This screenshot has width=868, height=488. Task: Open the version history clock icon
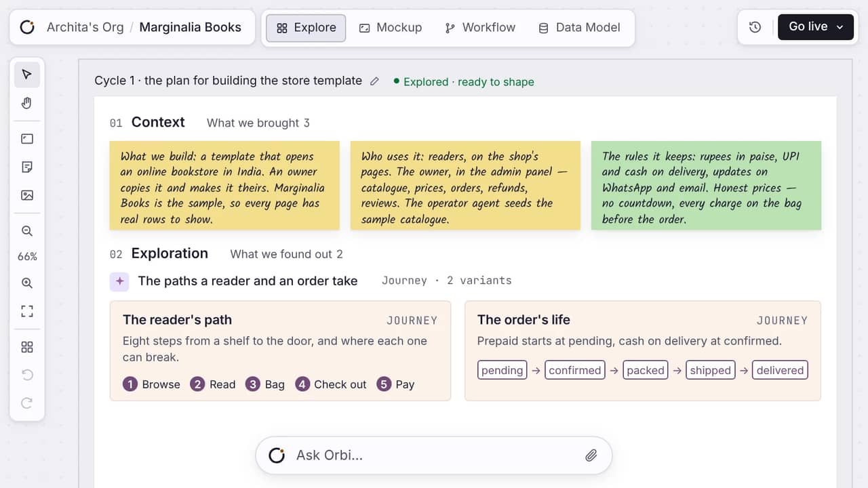point(755,27)
